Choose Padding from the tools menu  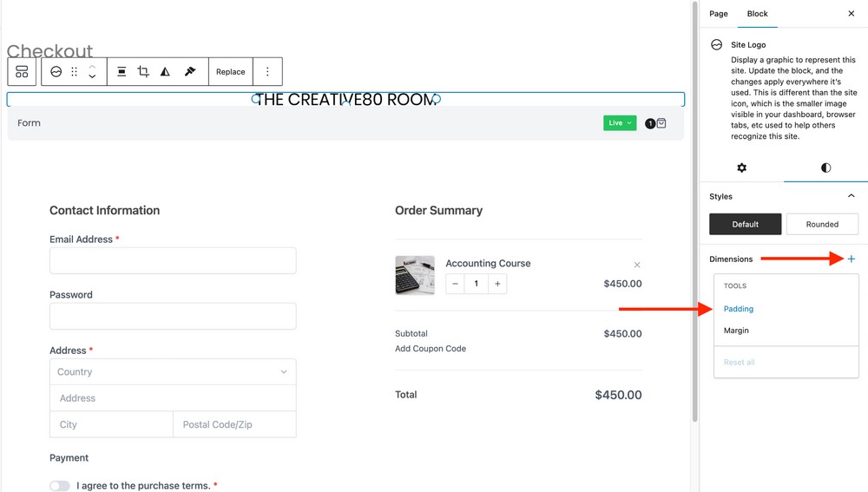tap(739, 309)
